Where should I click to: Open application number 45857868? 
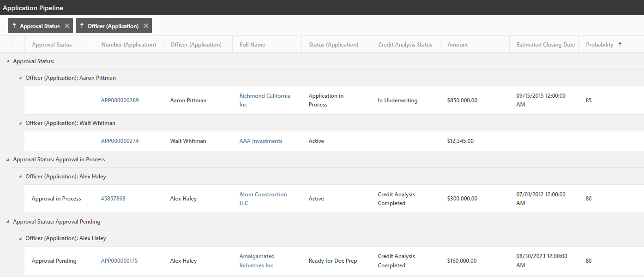coord(113,199)
